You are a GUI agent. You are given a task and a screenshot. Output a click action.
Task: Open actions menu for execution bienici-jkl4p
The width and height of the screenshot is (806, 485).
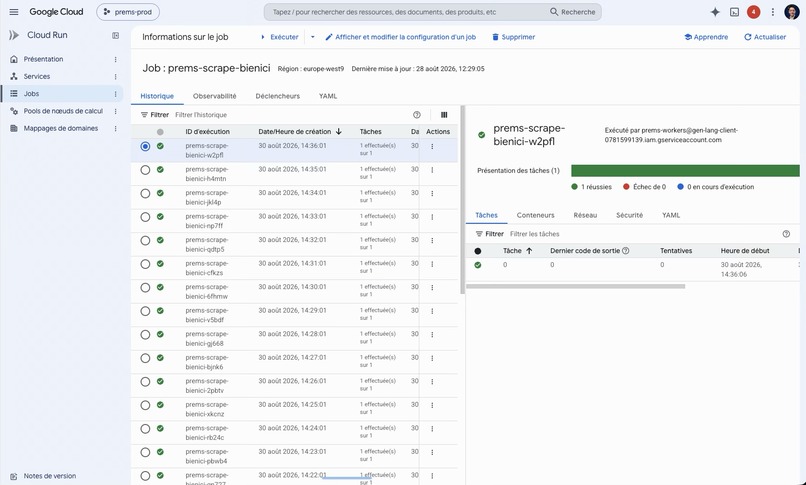point(432,194)
